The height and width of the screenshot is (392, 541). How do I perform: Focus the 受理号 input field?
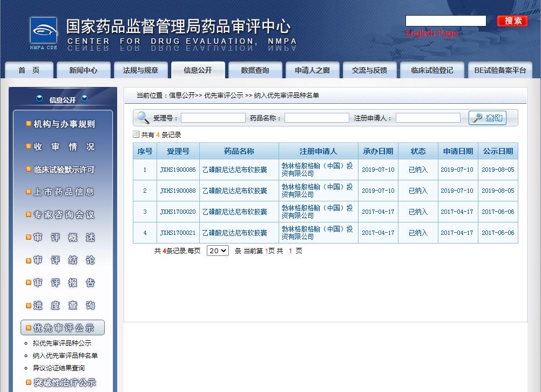(213, 118)
